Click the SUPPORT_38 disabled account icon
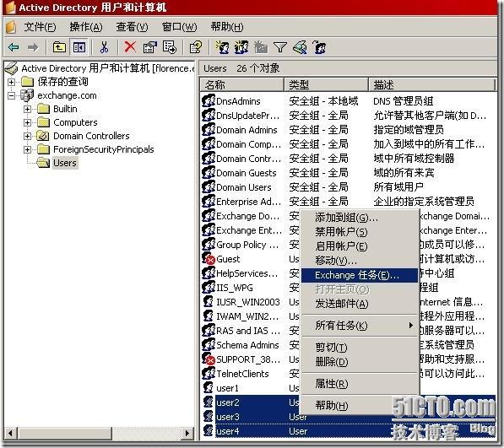 [x=209, y=359]
